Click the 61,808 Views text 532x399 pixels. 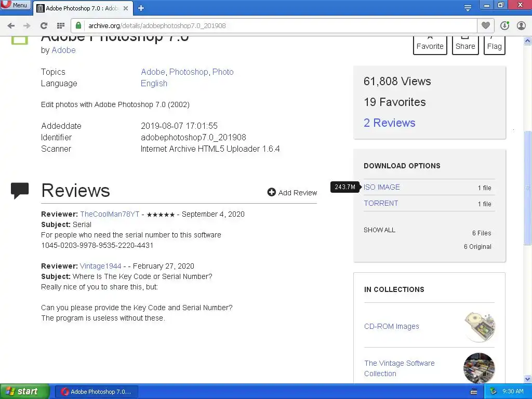pos(397,82)
